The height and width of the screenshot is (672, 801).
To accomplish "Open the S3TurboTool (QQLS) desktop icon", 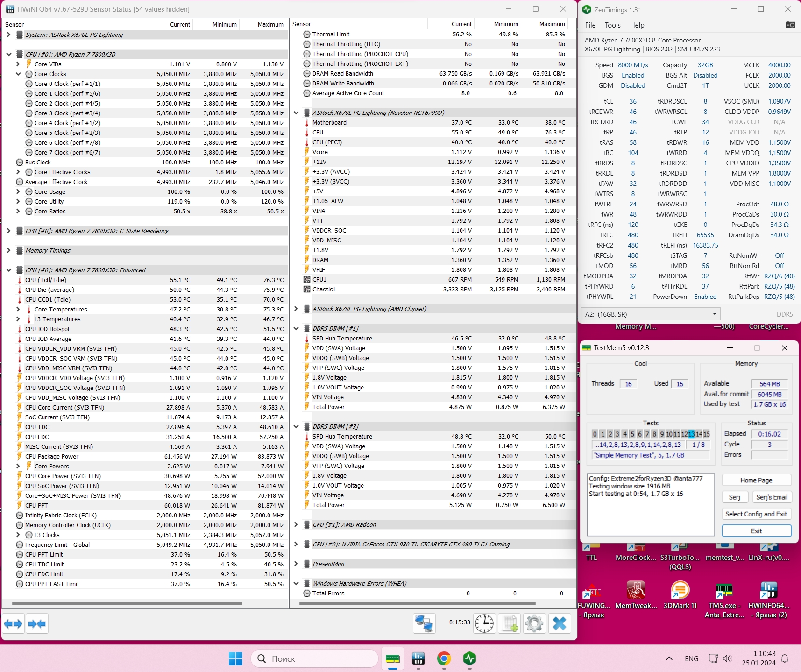I will point(680,557).
